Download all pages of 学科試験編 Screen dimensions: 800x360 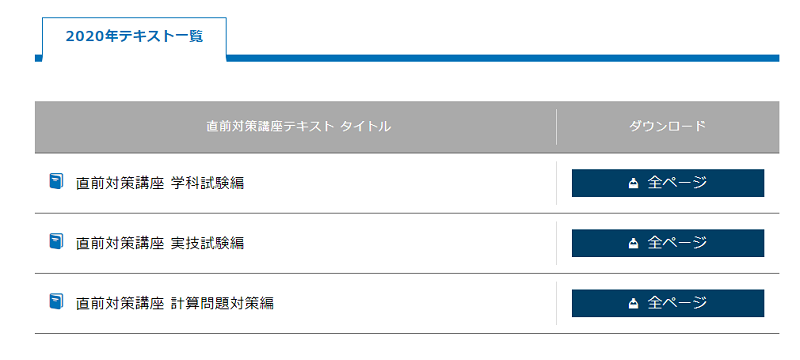[x=668, y=183]
